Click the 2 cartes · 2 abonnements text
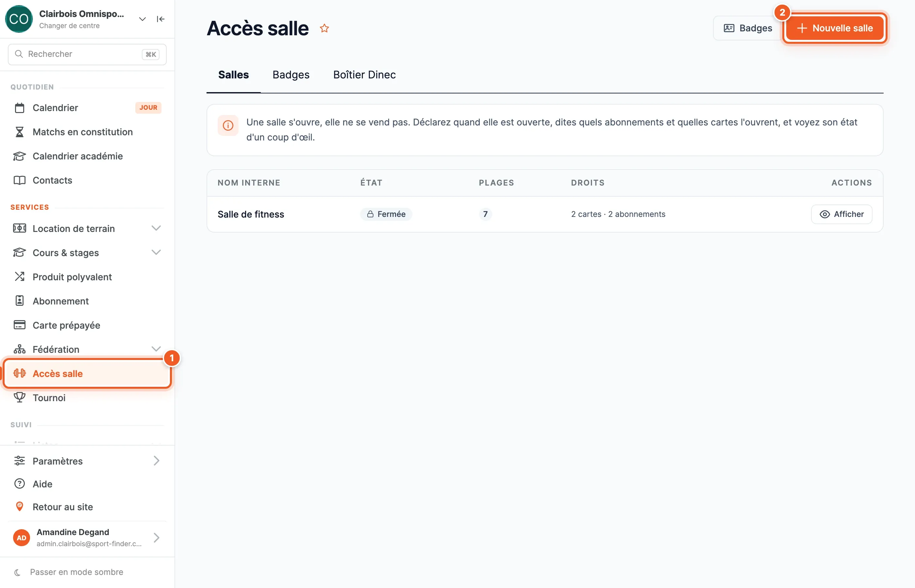915x588 pixels. (x=618, y=214)
